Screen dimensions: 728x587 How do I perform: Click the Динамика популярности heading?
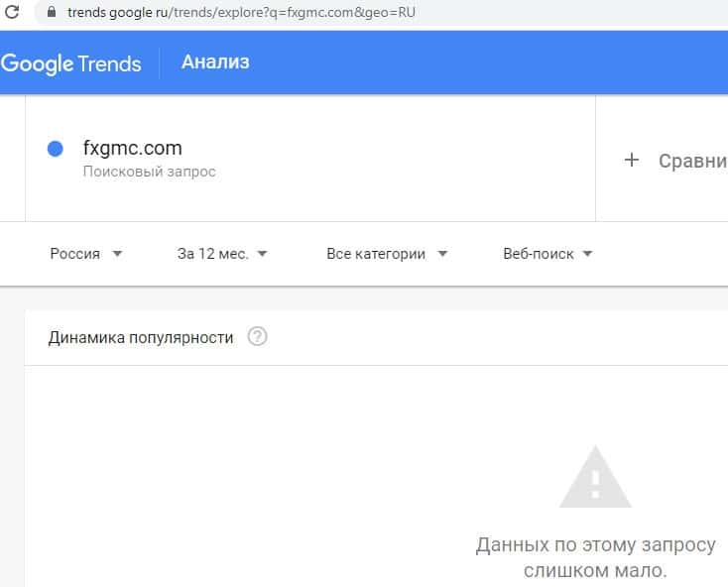click(141, 337)
